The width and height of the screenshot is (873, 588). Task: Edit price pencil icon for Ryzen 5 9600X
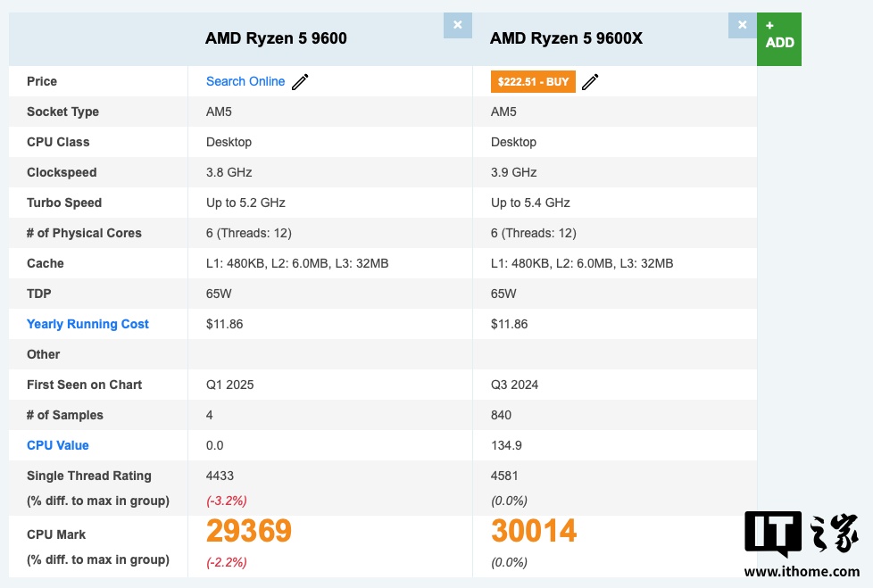tap(590, 82)
